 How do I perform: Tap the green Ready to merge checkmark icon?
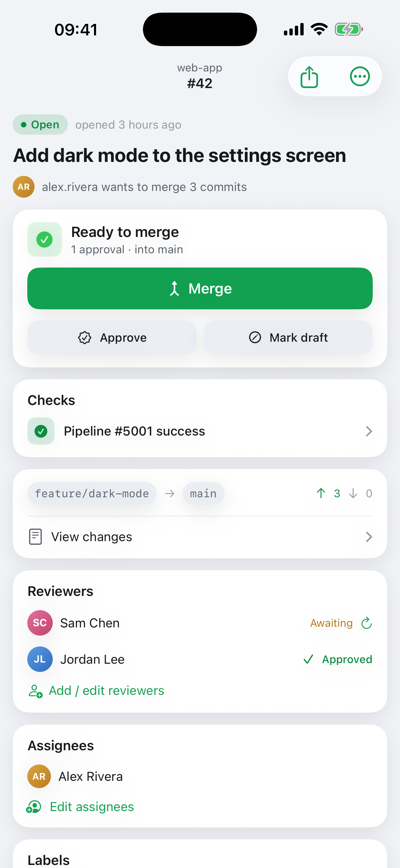[45, 240]
